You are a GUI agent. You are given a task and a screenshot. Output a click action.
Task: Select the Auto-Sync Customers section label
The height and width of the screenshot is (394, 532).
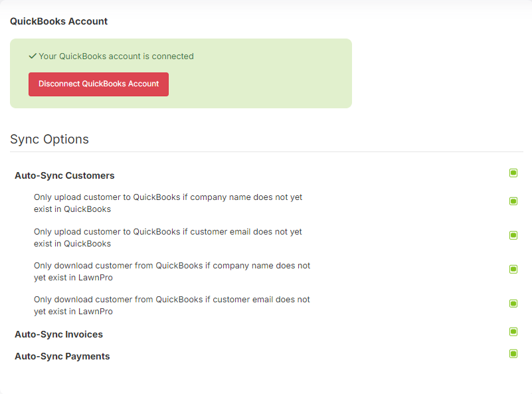click(x=64, y=175)
